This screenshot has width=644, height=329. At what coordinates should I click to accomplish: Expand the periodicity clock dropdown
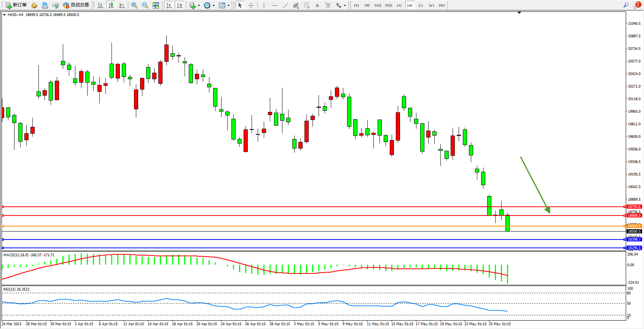(214, 5)
